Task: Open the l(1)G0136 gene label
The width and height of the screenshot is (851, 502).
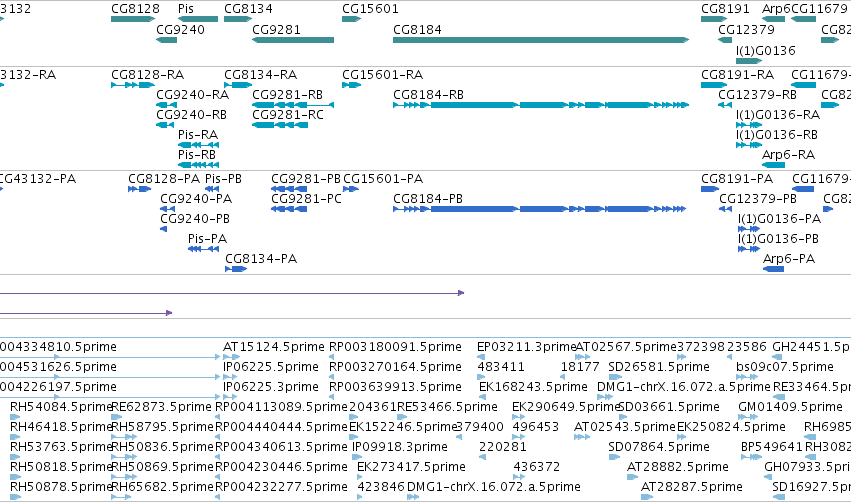Action: pyautogui.click(x=766, y=50)
